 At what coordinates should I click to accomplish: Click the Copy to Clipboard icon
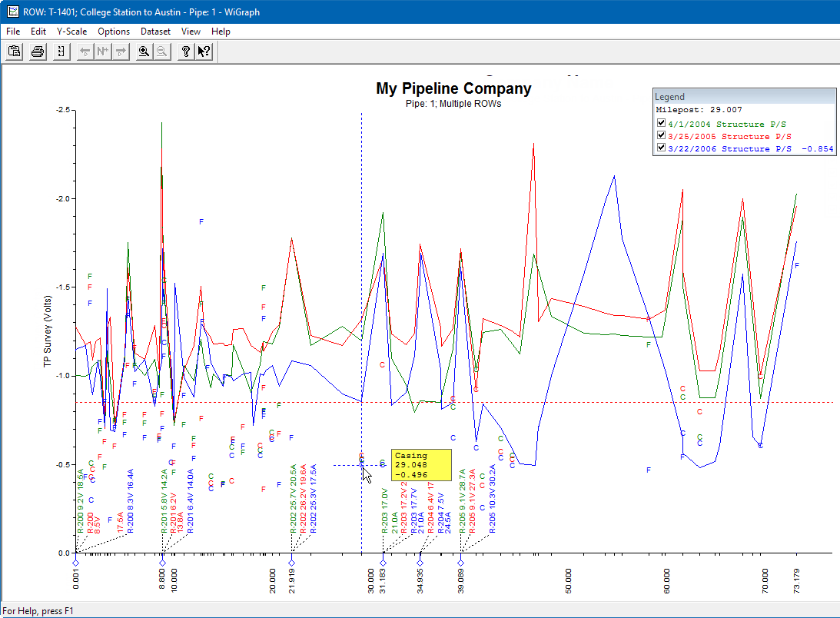[14, 51]
